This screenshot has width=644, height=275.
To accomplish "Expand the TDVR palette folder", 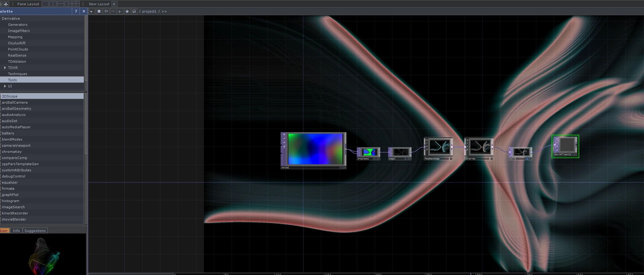I will [x=5, y=68].
